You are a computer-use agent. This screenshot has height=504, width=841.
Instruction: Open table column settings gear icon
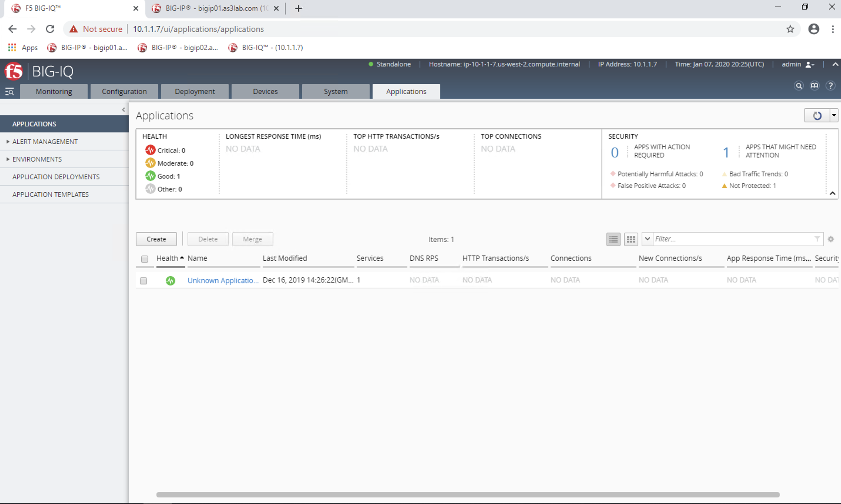(831, 239)
